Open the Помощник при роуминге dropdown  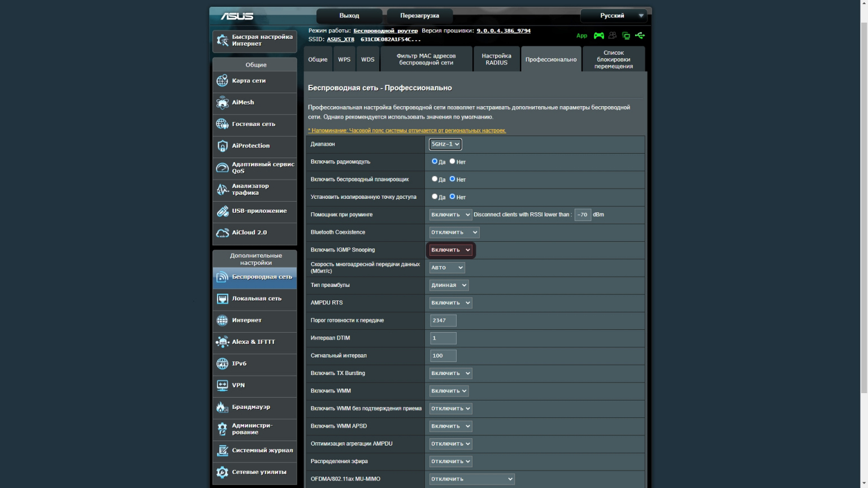(x=450, y=215)
